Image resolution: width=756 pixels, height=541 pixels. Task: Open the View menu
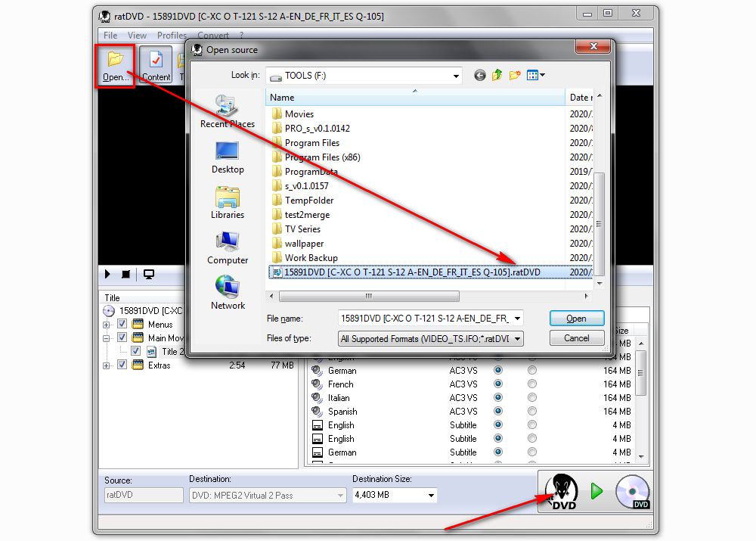137,36
